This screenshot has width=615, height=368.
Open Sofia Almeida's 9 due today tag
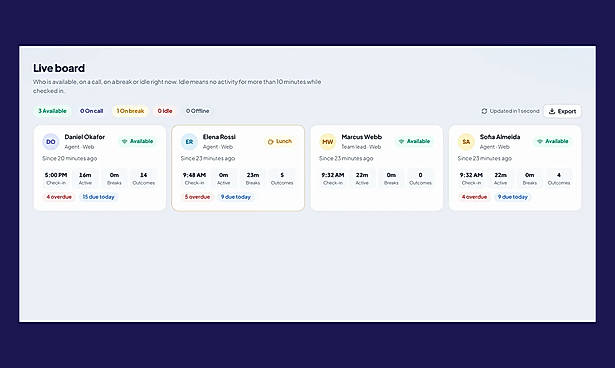(513, 197)
